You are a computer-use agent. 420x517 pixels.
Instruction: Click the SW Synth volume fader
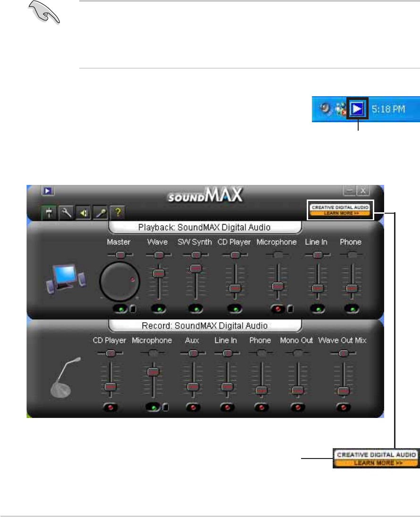tap(196, 268)
